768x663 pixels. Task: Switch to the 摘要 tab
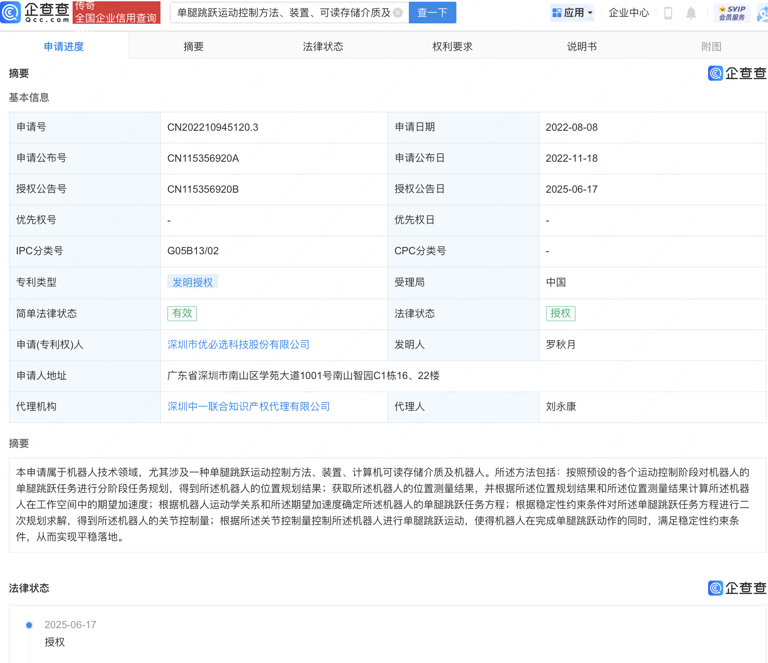[194, 47]
